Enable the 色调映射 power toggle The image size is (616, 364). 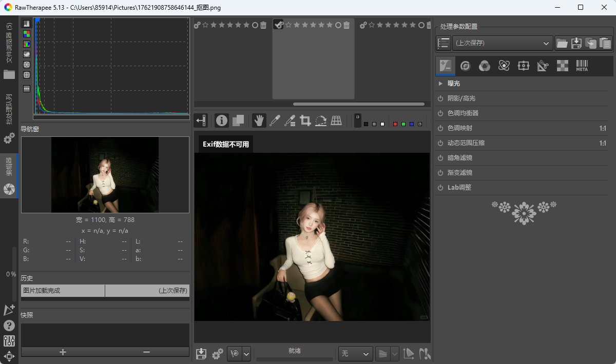tap(440, 128)
